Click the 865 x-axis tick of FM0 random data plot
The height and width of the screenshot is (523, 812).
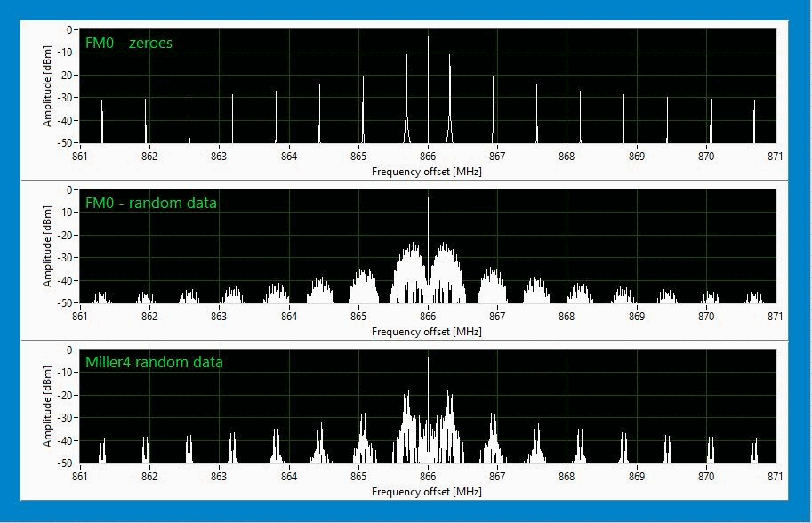(x=358, y=317)
